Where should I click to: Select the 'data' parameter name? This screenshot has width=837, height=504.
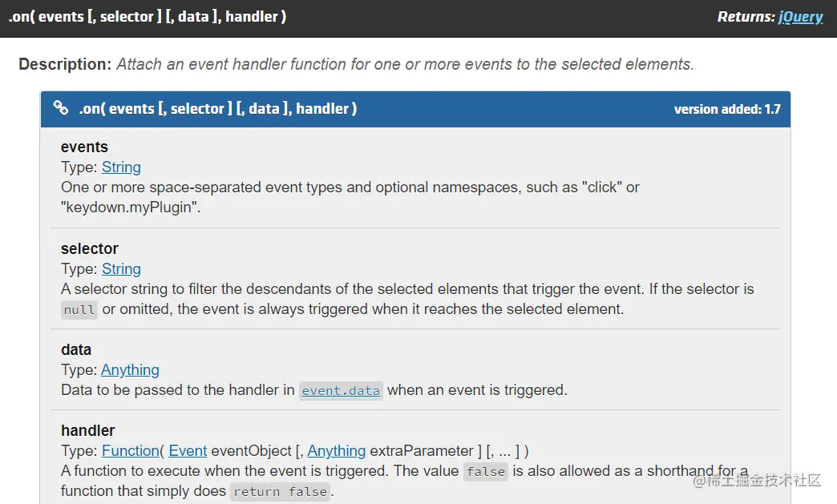coord(76,349)
